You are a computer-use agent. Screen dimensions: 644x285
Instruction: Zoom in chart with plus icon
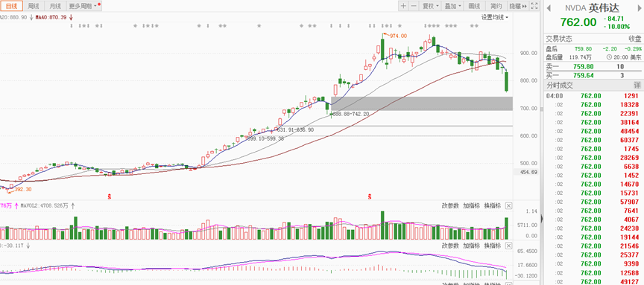403,6
